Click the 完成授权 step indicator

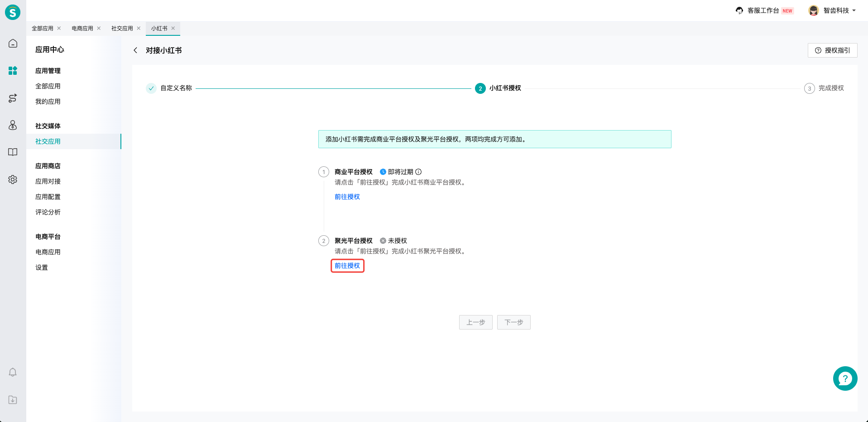[x=824, y=88]
